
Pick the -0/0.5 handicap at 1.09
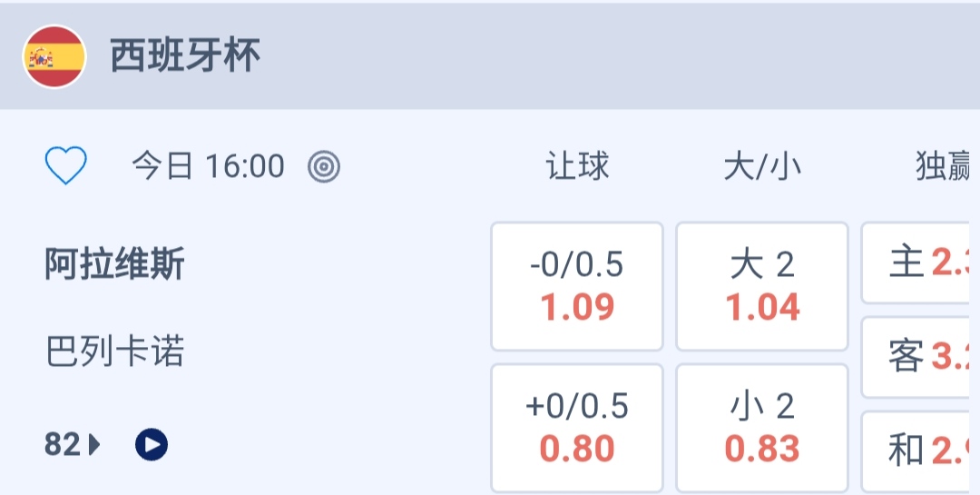577,286
